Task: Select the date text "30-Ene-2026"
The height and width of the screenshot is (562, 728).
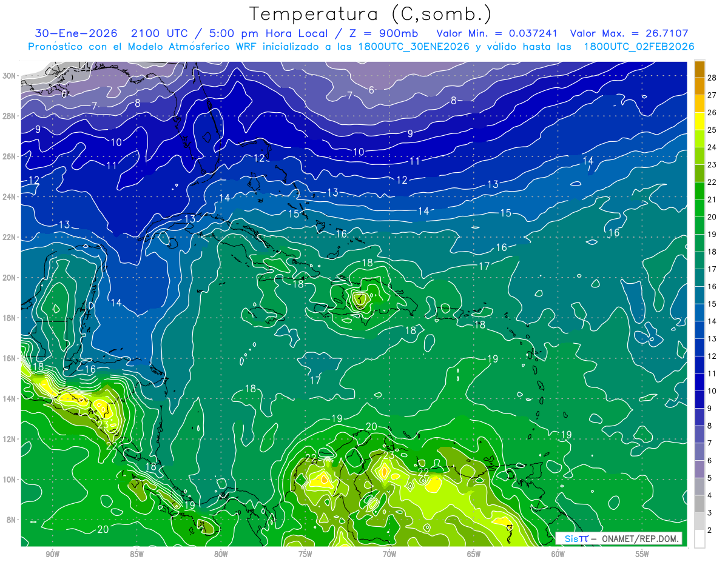Action: (x=75, y=33)
